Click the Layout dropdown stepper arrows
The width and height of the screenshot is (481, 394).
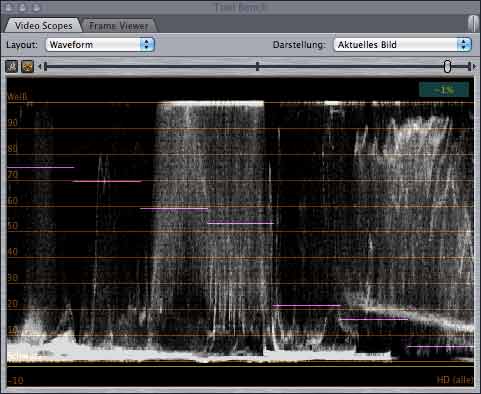click(x=146, y=45)
